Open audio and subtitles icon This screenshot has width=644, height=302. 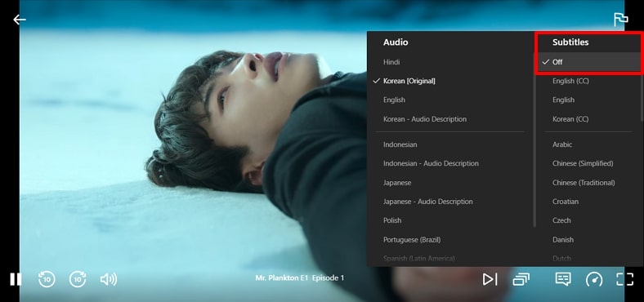[x=563, y=279]
